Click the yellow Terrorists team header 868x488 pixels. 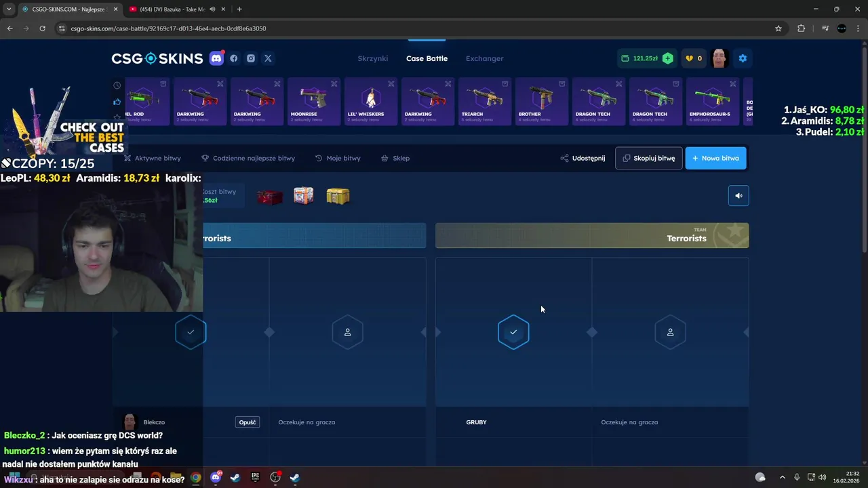592,236
